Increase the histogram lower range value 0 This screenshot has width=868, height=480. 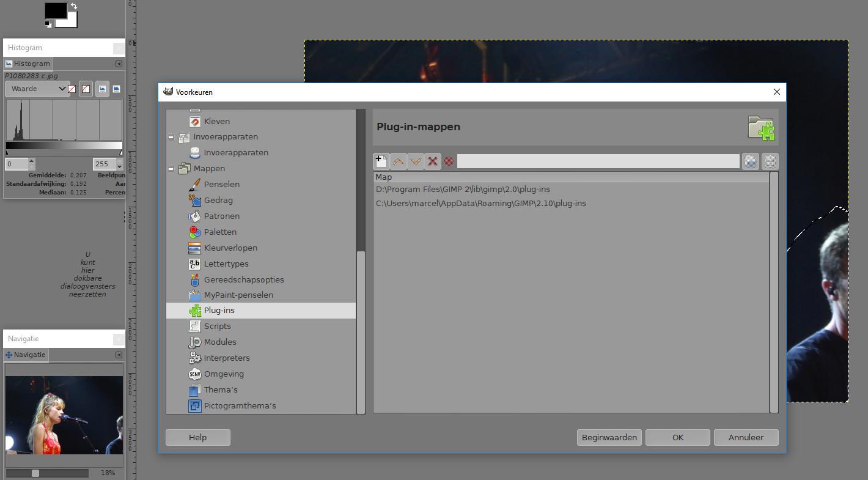tap(32, 161)
